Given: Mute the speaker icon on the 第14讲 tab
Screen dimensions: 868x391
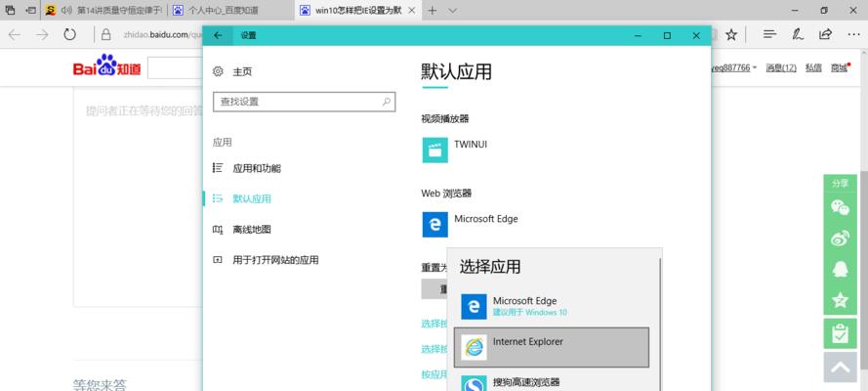Looking at the screenshot, I should tap(67, 11).
